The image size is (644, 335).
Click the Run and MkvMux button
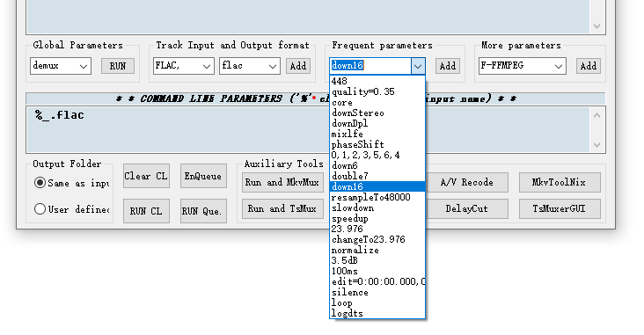pos(282,182)
